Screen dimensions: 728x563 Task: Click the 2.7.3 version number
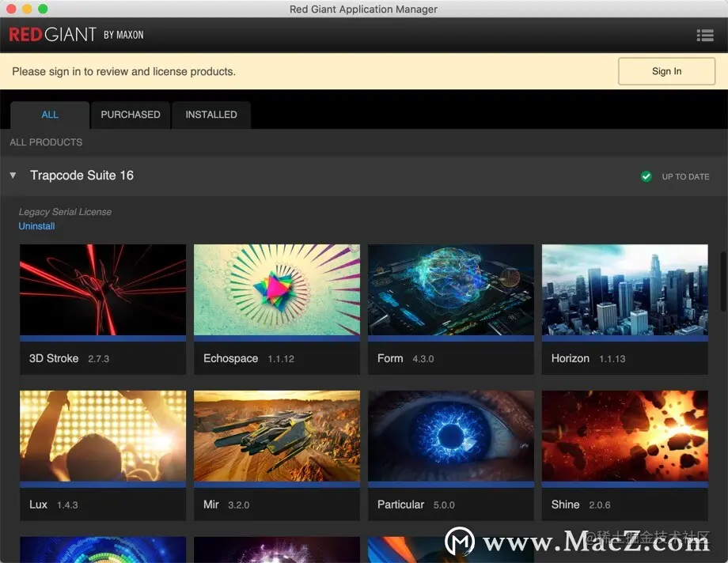click(x=98, y=359)
